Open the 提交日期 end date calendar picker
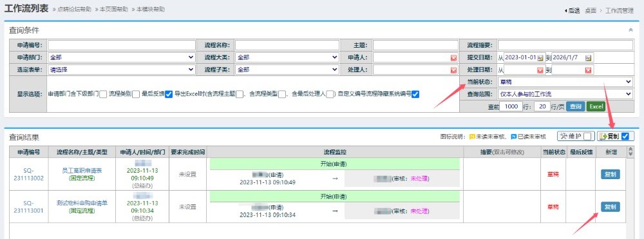The image size is (644, 239). (589, 57)
